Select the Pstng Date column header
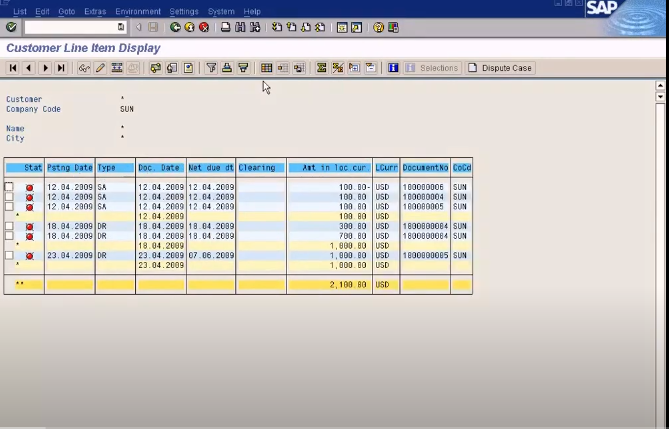Viewport: 669px width, 429px height. (70, 168)
